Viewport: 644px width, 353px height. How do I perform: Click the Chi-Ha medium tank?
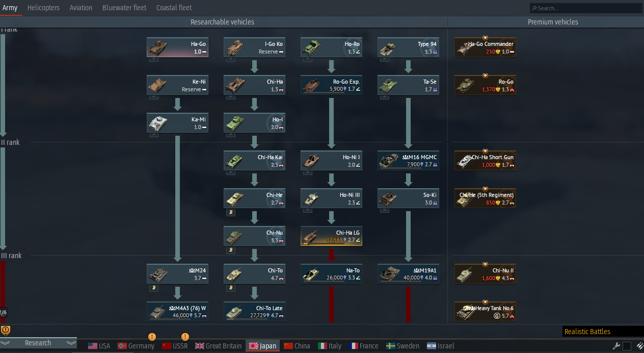click(x=254, y=85)
